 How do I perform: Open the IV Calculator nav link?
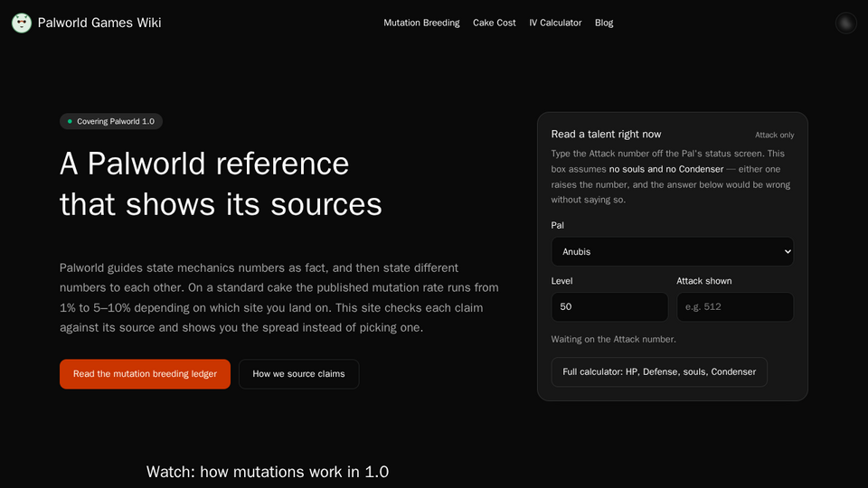pos(555,23)
